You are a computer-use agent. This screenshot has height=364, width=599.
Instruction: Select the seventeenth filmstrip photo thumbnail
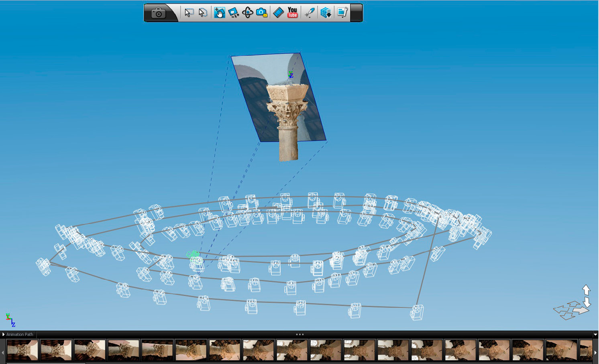pyautogui.click(x=562, y=350)
